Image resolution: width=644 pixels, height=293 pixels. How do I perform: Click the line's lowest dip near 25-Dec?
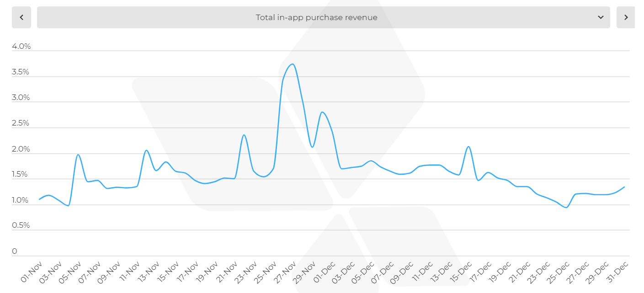pyautogui.click(x=566, y=208)
